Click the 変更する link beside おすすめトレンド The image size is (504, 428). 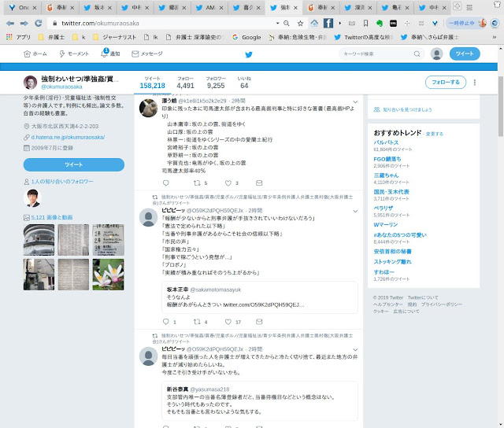[435, 134]
